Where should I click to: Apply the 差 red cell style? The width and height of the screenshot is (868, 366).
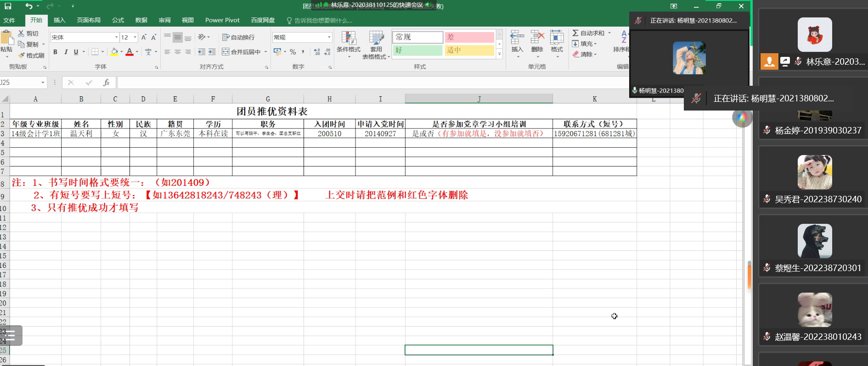pos(469,37)
